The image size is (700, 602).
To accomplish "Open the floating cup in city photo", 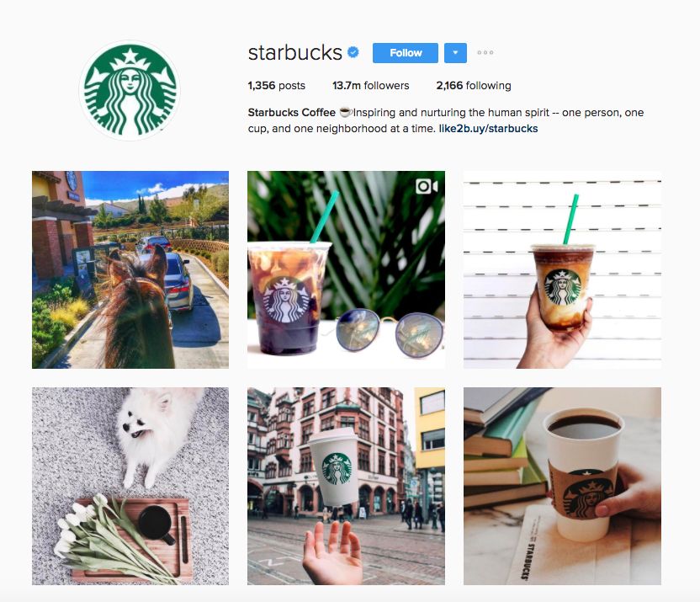I will pos(346,486).
